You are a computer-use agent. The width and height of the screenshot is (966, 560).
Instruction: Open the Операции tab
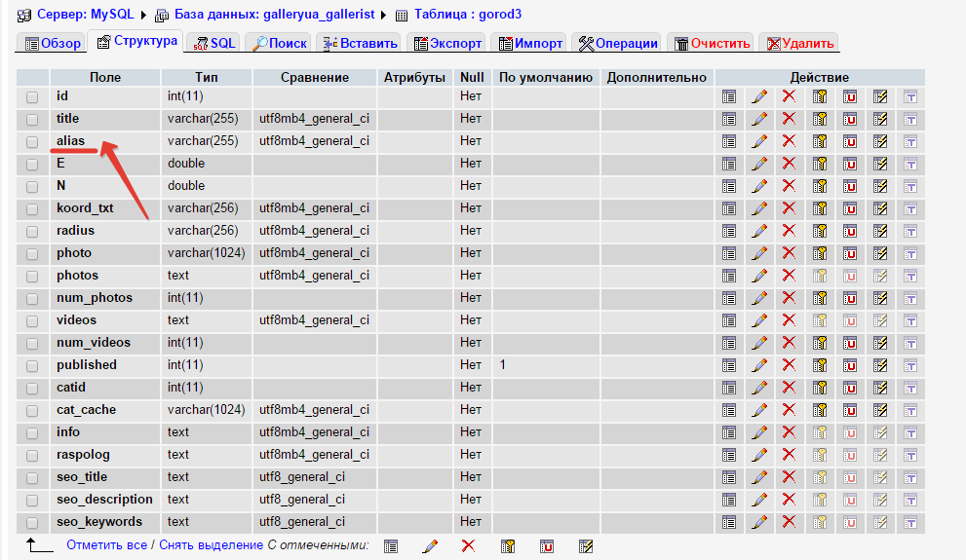click(617, 43)
